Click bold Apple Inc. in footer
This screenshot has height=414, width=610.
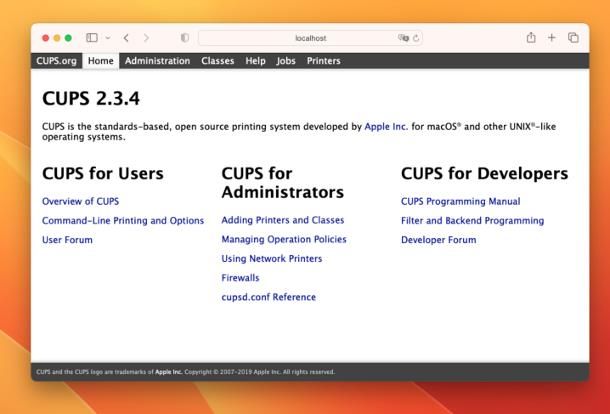(x=168, y=372)
